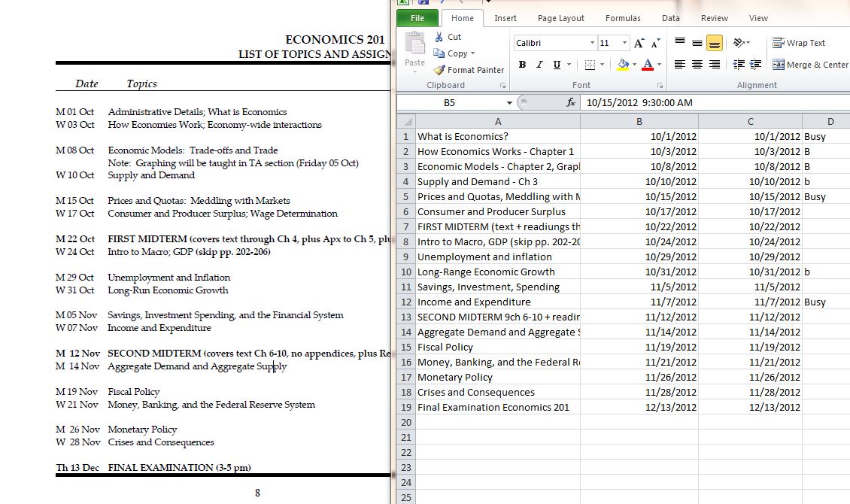Align text left in cell

click(680, 65)
